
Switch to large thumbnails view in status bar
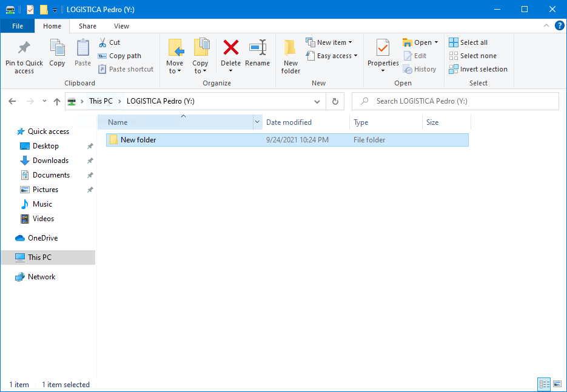557,384
